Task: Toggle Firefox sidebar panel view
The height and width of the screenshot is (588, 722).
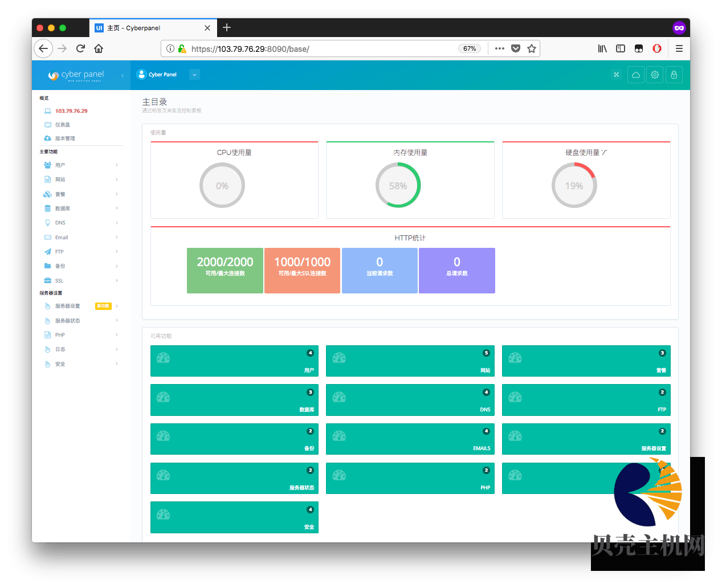Action: click(x=621, y=48)
